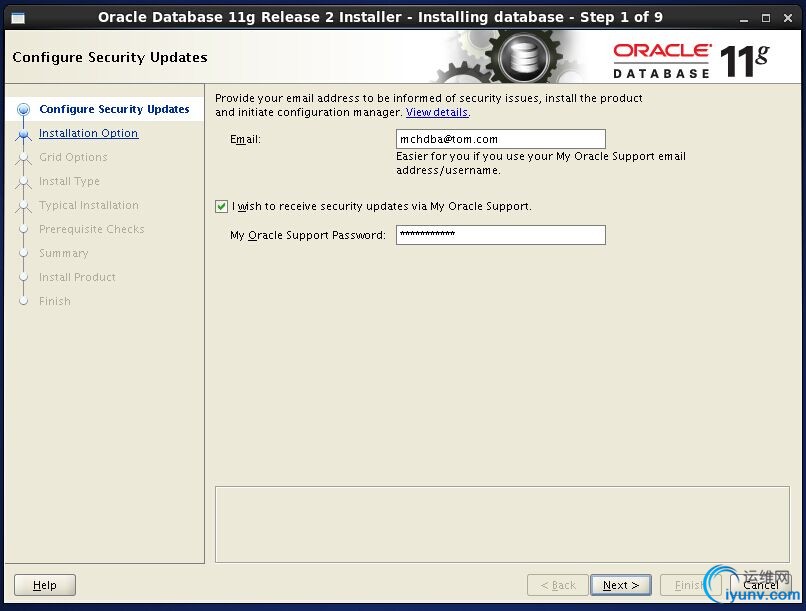Click the Install Product step
The image size is (806, 611).
77,277
